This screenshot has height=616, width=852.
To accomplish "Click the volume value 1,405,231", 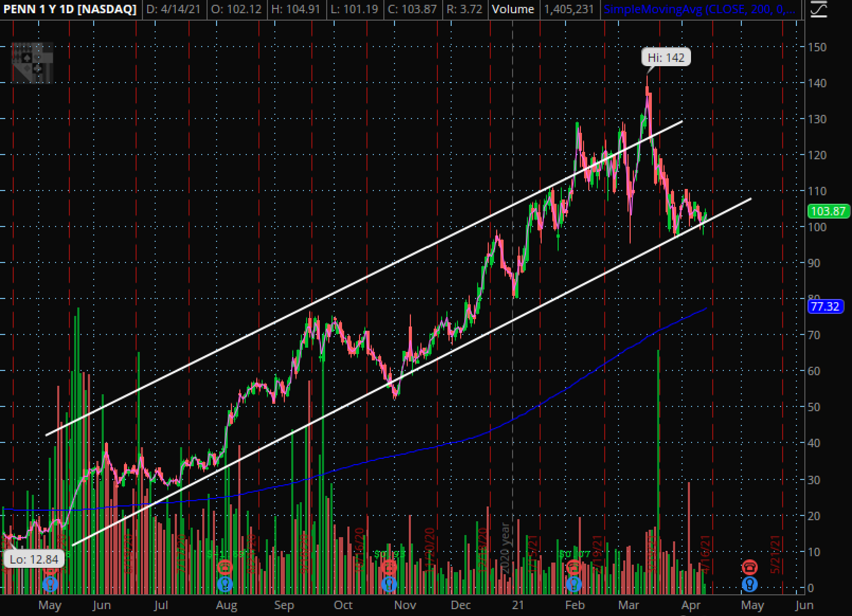I will tap(569, 10).
